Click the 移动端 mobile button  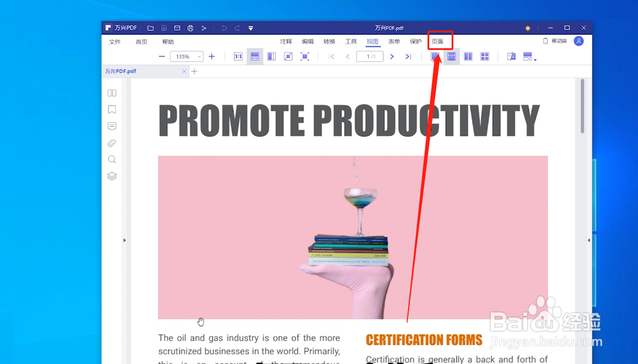click(x=555, y=41)
